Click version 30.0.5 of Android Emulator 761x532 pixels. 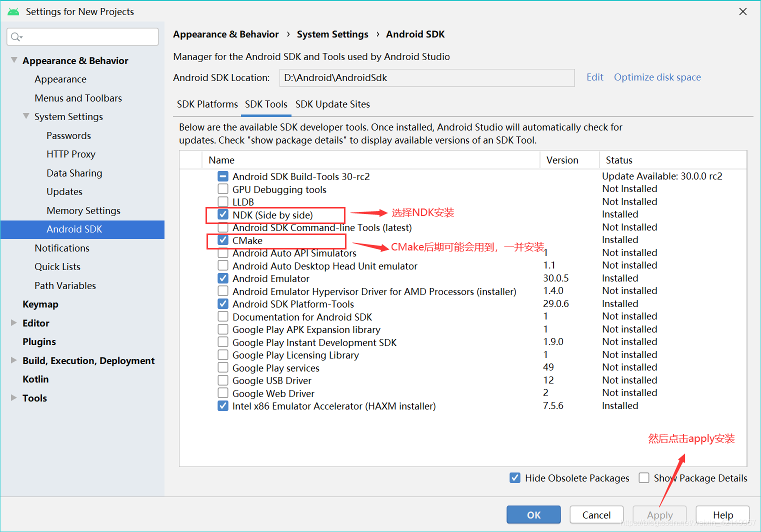point(556,278)
